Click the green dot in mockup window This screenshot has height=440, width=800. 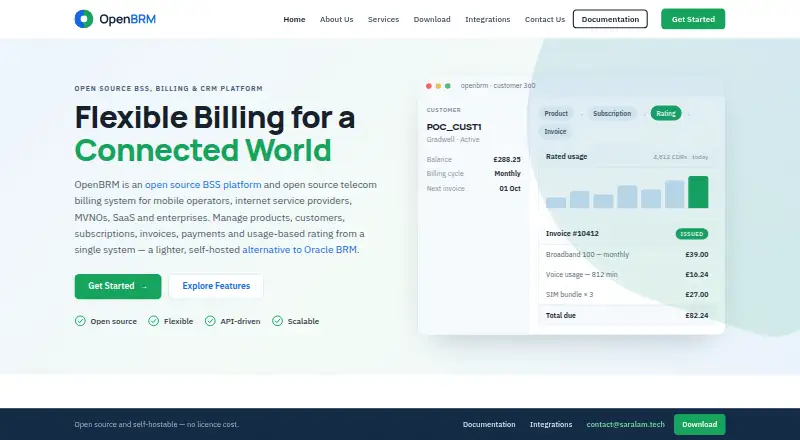[447, 86]
